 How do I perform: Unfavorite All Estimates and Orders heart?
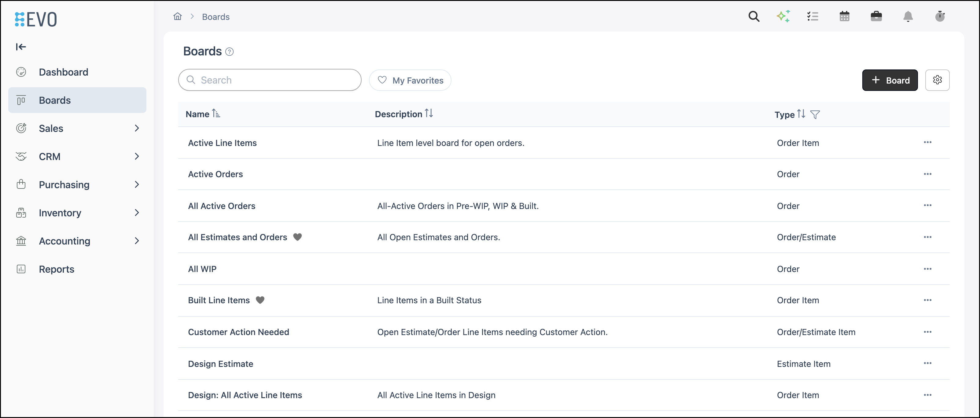(297, 237)
